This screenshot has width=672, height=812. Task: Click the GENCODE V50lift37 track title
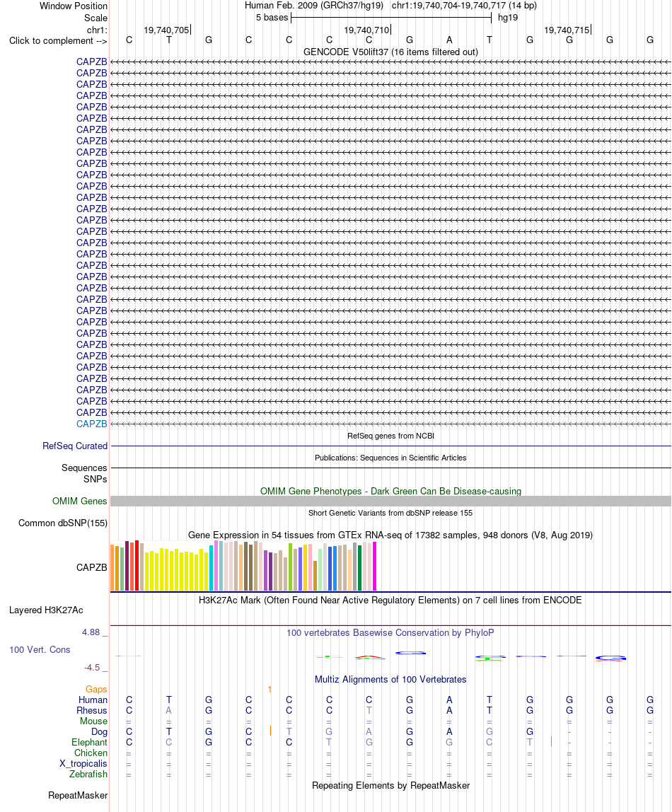(390, 52)
